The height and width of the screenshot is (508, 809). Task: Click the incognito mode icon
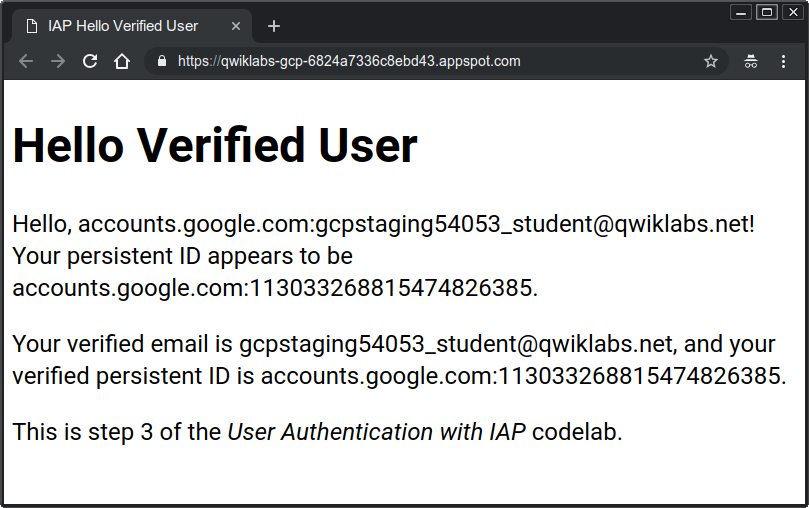coord(751,61)
